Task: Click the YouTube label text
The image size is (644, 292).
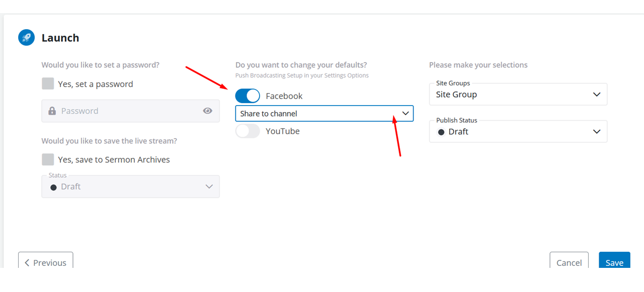Action: pos(282,131)
